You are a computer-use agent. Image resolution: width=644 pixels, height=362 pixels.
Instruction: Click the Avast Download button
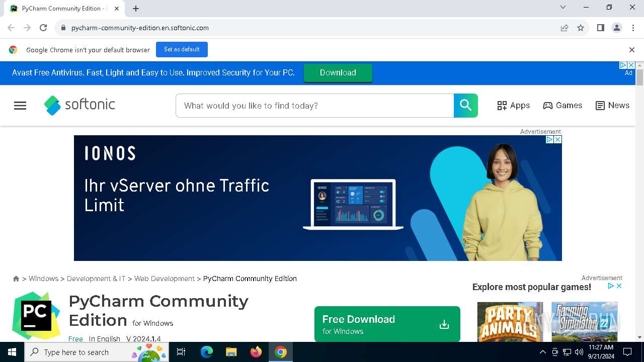338,73
